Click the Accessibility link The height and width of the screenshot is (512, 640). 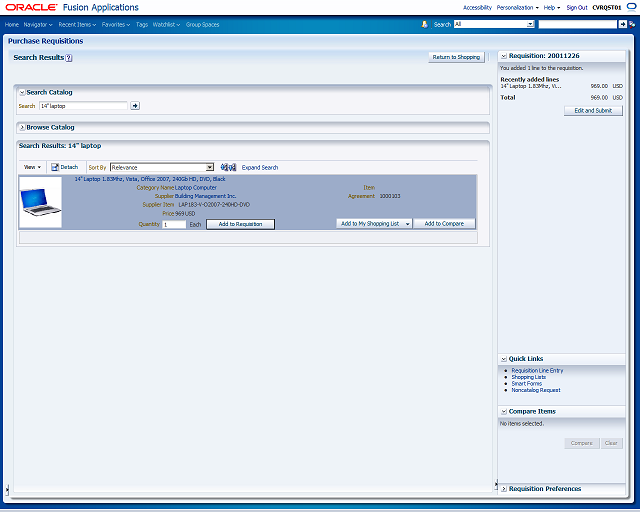coord(477,7)
